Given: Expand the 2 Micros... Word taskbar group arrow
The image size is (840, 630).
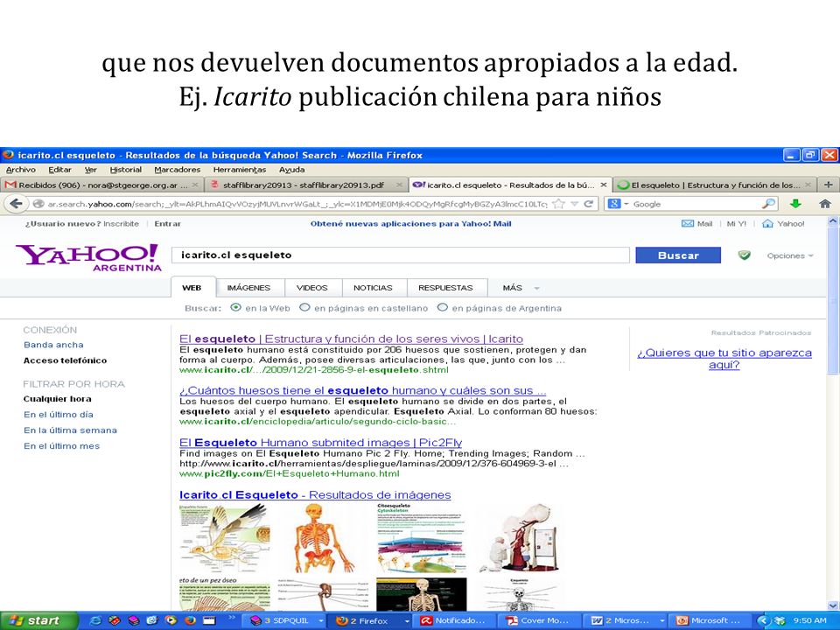Looking at the screenshot, I should [x=662, y=621].
